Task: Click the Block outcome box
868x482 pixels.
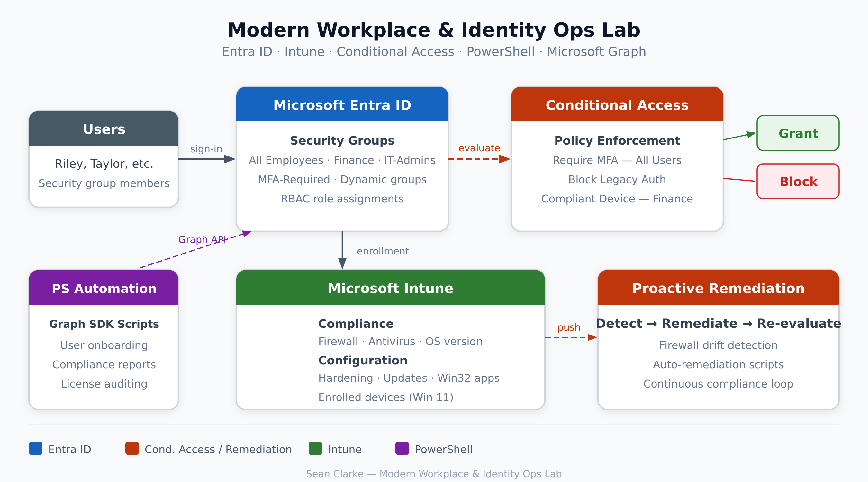Action: (798, 181)
